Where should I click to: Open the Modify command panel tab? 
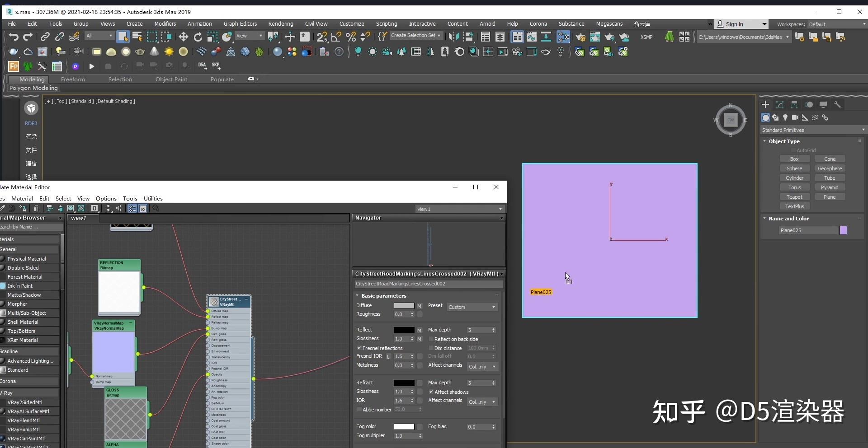(780, 105)
